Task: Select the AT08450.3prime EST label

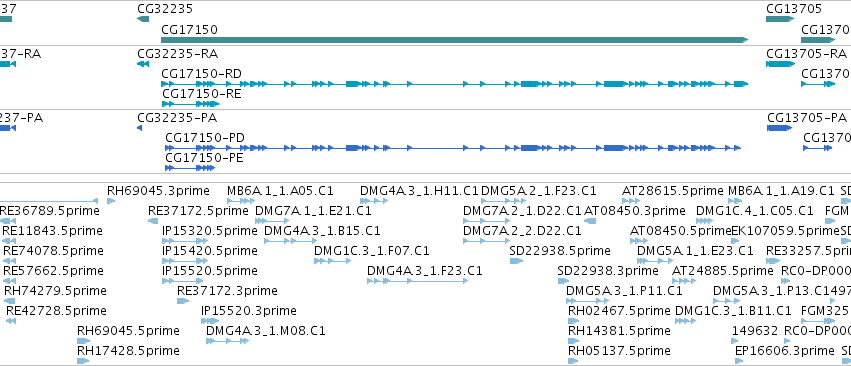Action: pyautogui.click(x=635, y=211)
